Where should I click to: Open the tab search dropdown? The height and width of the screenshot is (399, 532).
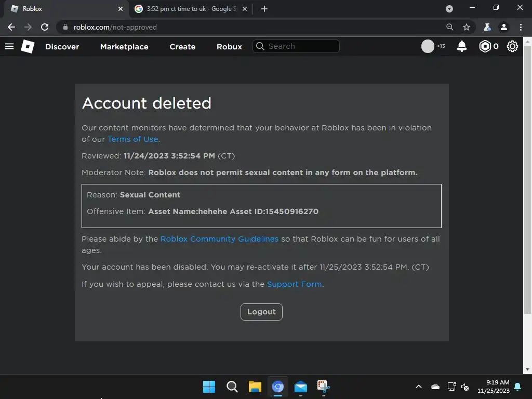pos(449,9)
